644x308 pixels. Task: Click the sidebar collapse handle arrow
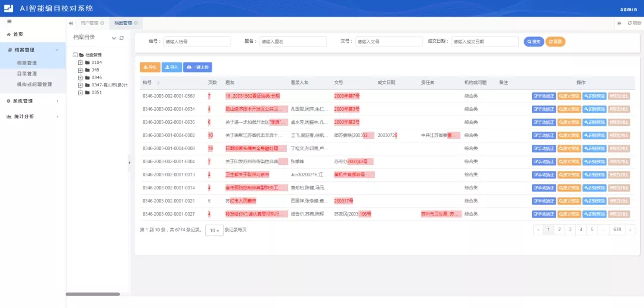click(x=129, y=161)
